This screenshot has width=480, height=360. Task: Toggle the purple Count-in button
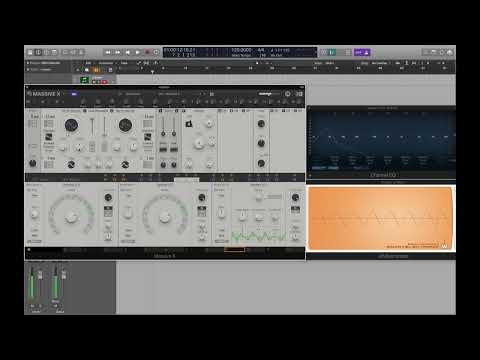point(358,52)
